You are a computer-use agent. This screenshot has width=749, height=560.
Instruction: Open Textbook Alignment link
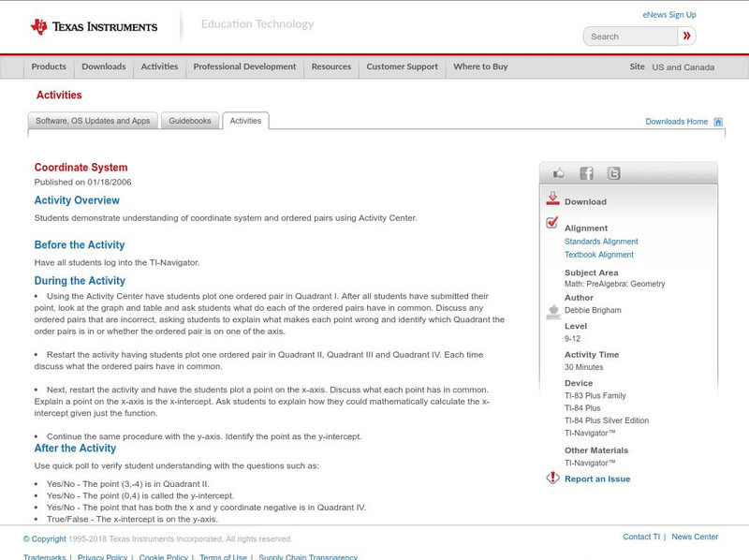[599, 255]
